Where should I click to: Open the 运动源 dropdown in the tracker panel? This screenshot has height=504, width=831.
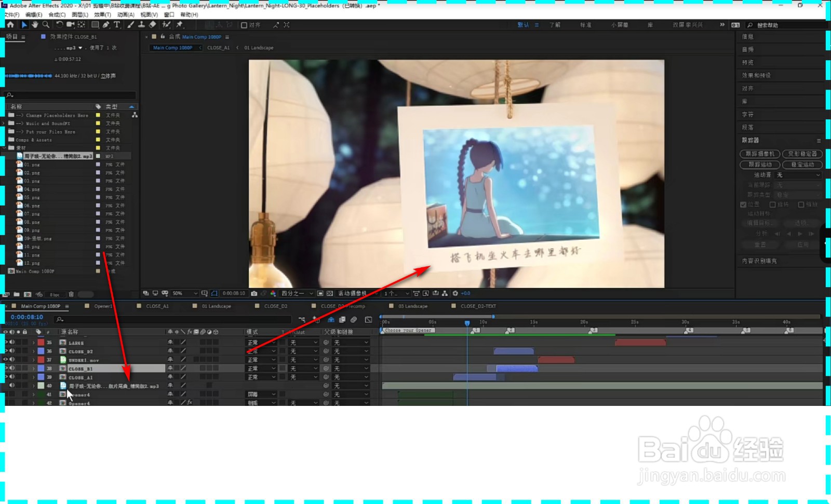(x=798, y=175)
